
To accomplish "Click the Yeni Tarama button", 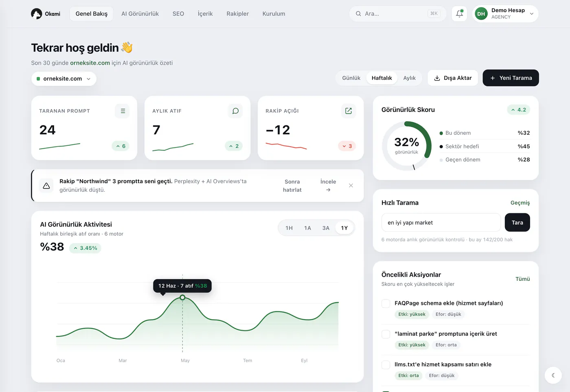I will pyautogui.click(x=511, y=78).
